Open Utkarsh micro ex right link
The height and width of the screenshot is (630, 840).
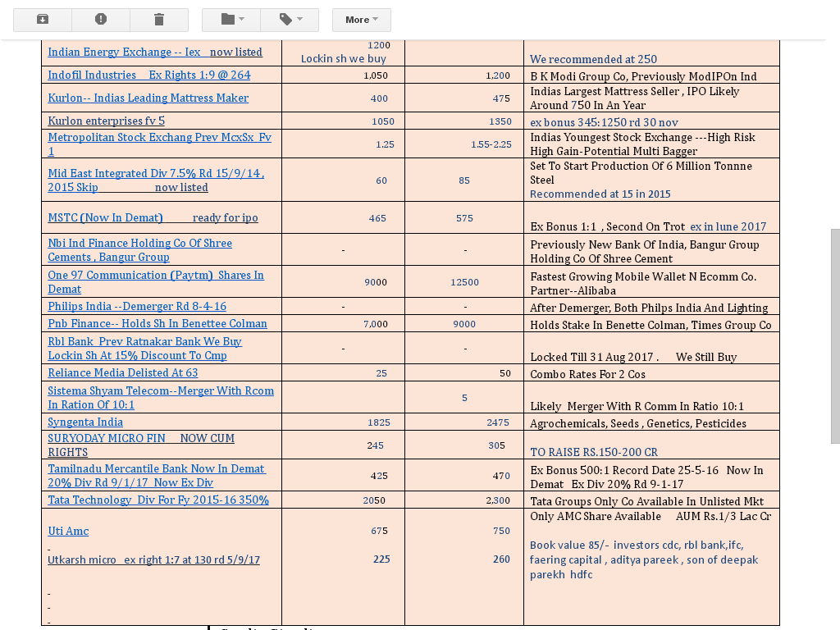pyautogui.click(x=153, y=559)
